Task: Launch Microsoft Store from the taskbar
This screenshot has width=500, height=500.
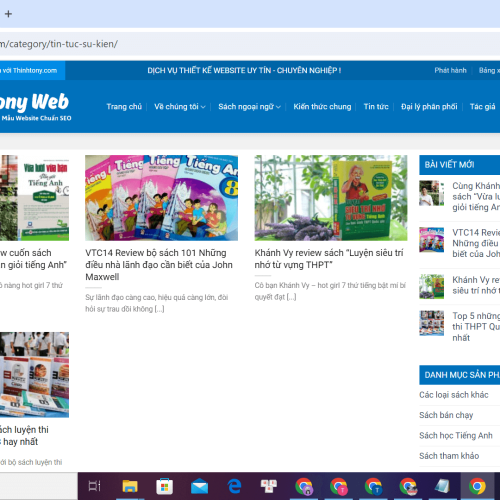Action: point(164,486)
